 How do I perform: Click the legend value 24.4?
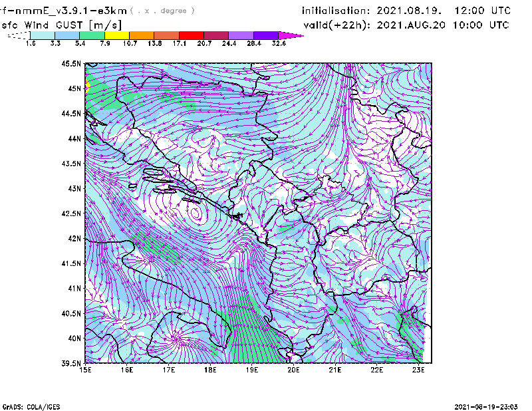coord(229,43)
